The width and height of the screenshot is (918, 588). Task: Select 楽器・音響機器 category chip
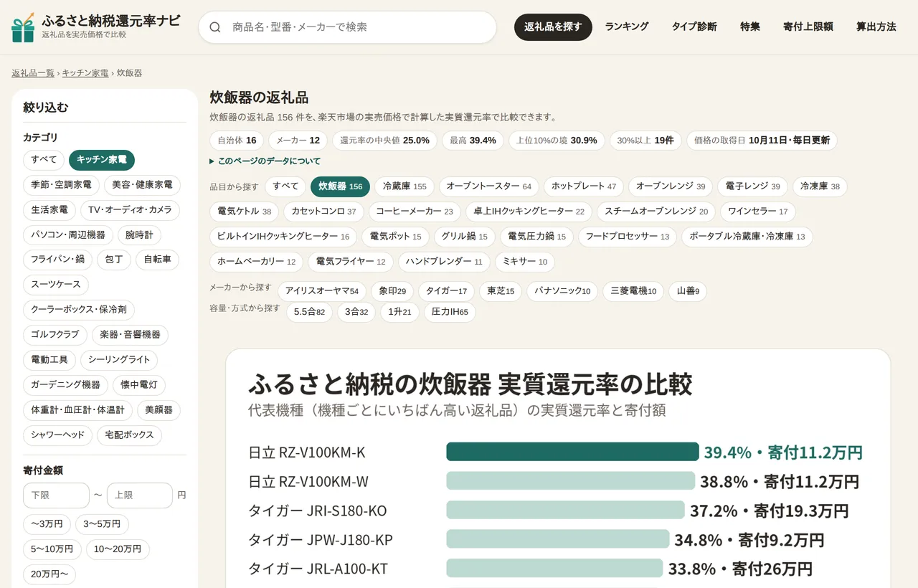[131, 335]
